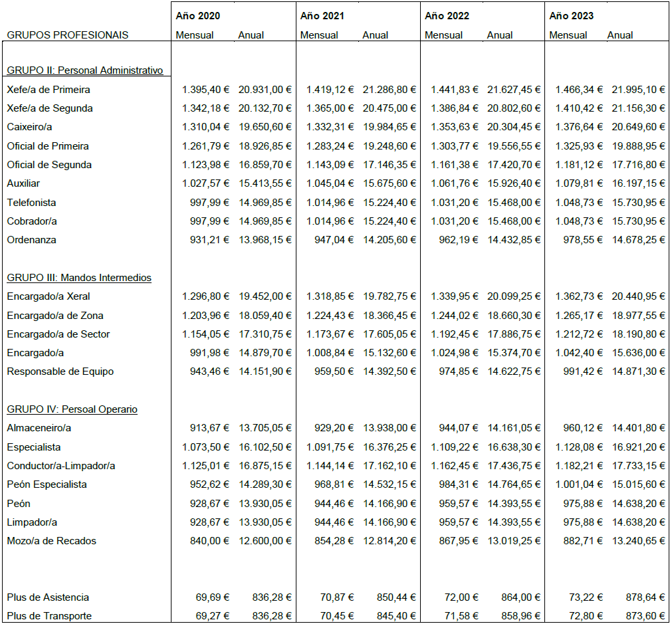
Task: Select Encargado/a Xeral 2022 annual 20.099,25 €
Action: (514, 296)
